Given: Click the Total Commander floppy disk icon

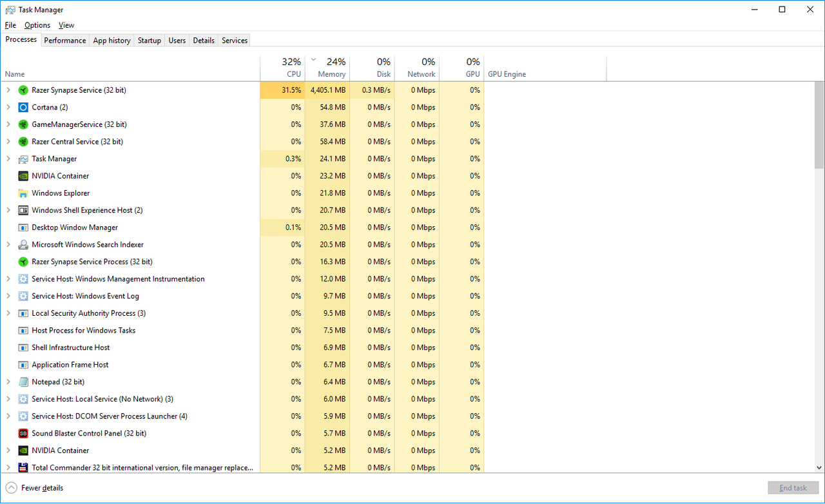Looking at the screenshot, I should pyautogui.click(x=23, y=468).
